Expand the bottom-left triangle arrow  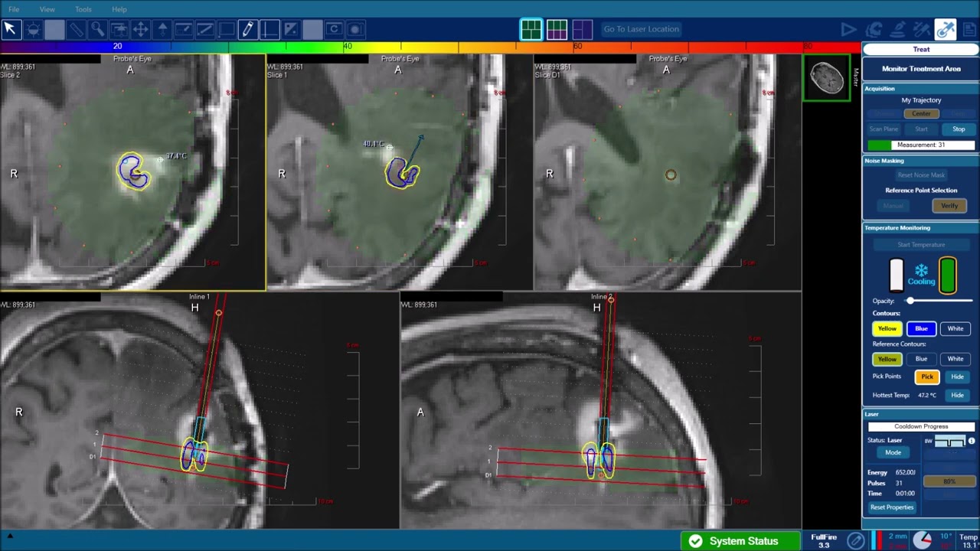10,536
